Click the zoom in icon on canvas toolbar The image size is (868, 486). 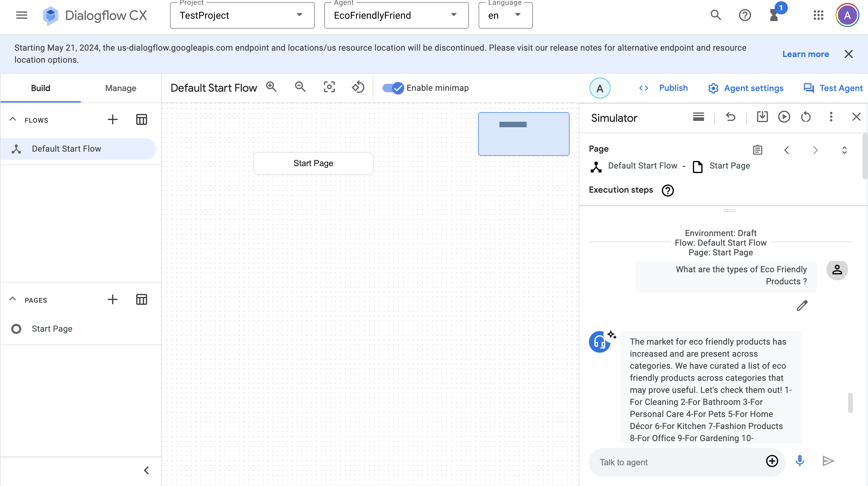[x=271, y=87]
